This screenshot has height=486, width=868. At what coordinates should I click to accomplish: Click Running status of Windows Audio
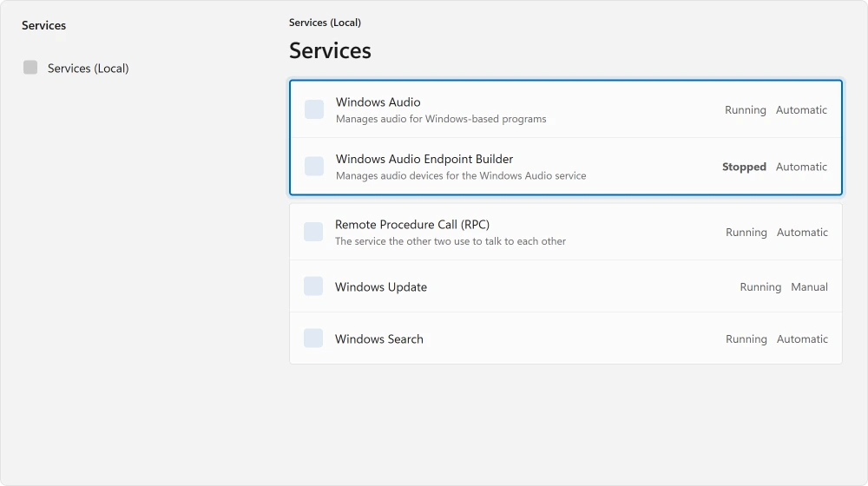tap(746, 109)
